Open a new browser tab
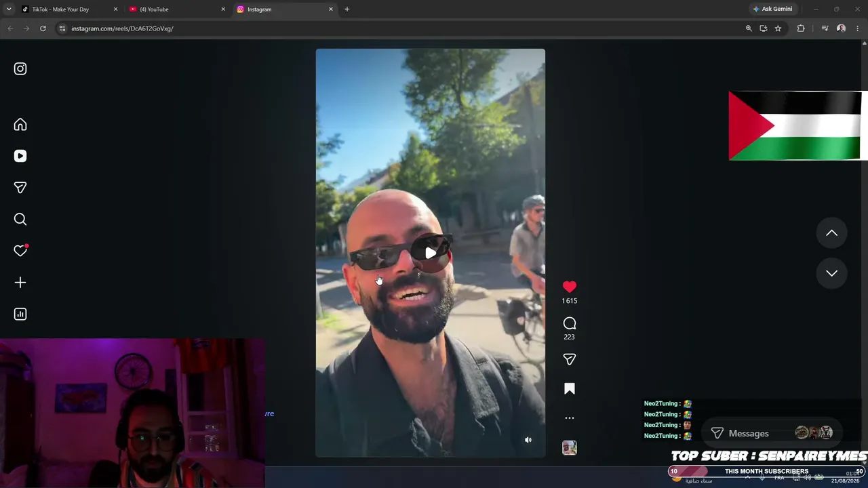Viewport: 868px width, 488px height. coord(347,9)
